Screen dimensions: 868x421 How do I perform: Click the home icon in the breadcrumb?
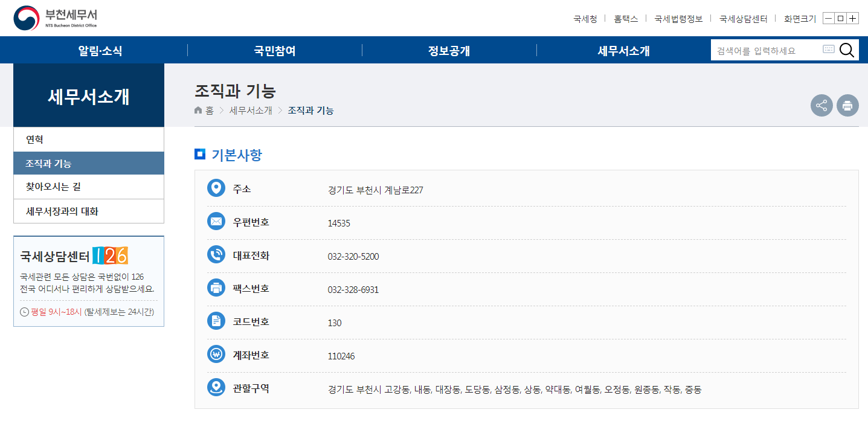[x=198, y=110]
